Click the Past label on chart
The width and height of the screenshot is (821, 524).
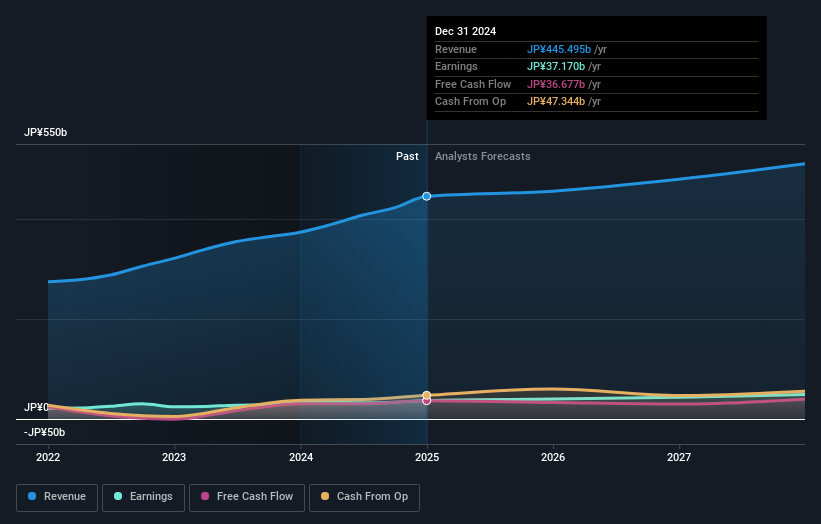pyautogui.click(x=407, y=157)
